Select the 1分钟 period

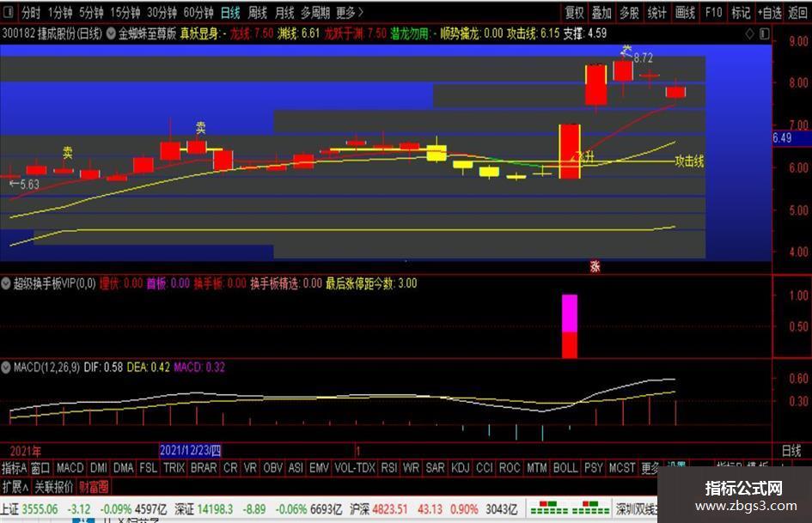60,12
